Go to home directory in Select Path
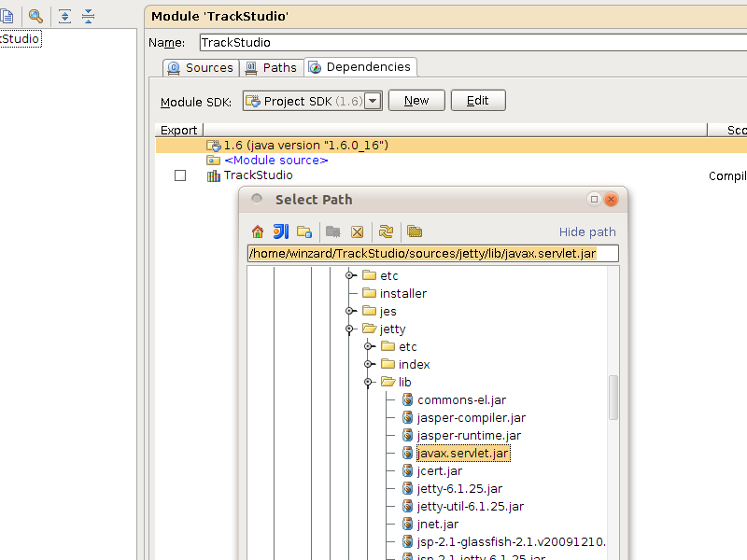 258,231
